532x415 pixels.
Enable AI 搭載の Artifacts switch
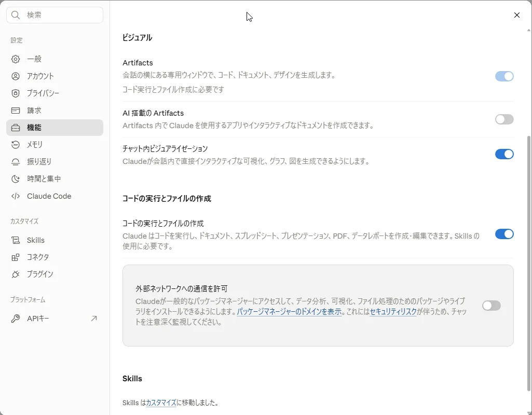click(504, 119)
